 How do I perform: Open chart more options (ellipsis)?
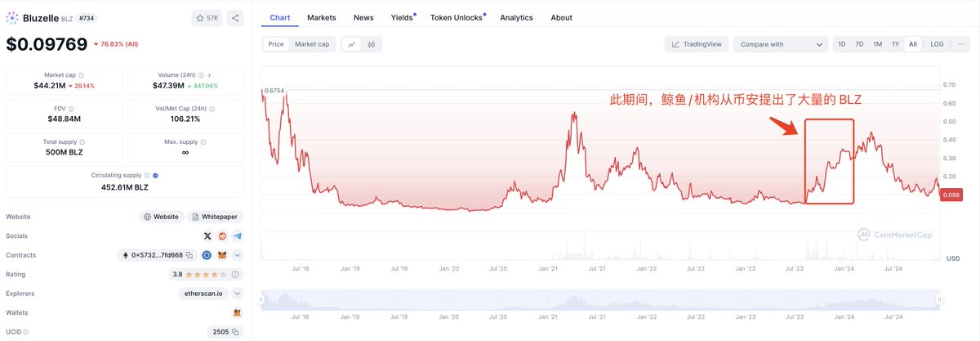pos(961,44)
